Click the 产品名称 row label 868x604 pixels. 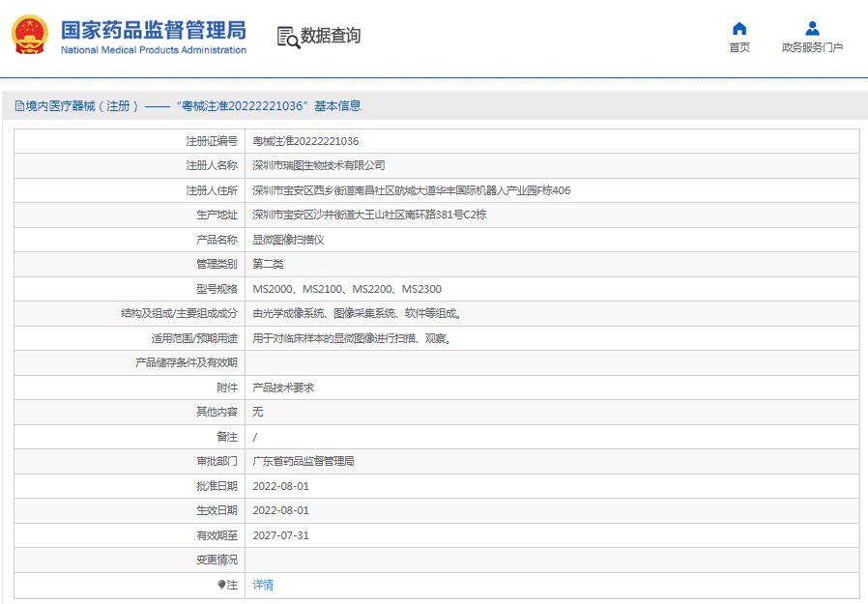[217, 240]
